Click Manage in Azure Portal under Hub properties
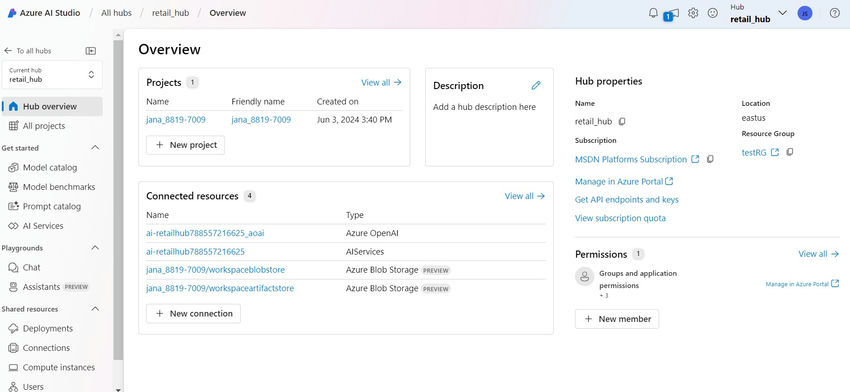Viewport: 850px width, 392px height. (x=624, y=182)
